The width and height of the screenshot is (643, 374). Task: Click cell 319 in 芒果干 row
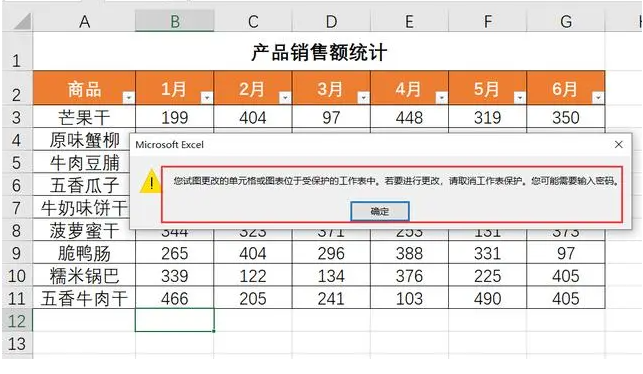[x=488, y=117]
